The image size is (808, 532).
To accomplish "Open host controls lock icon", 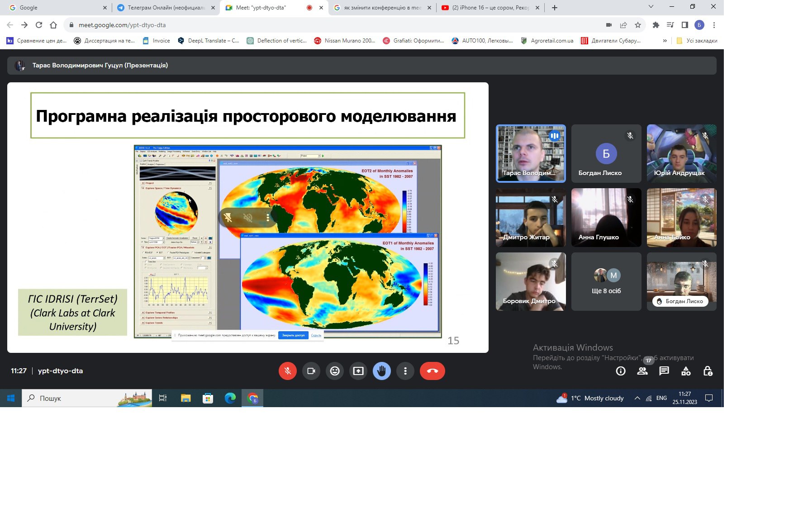I will coord(708,371).
